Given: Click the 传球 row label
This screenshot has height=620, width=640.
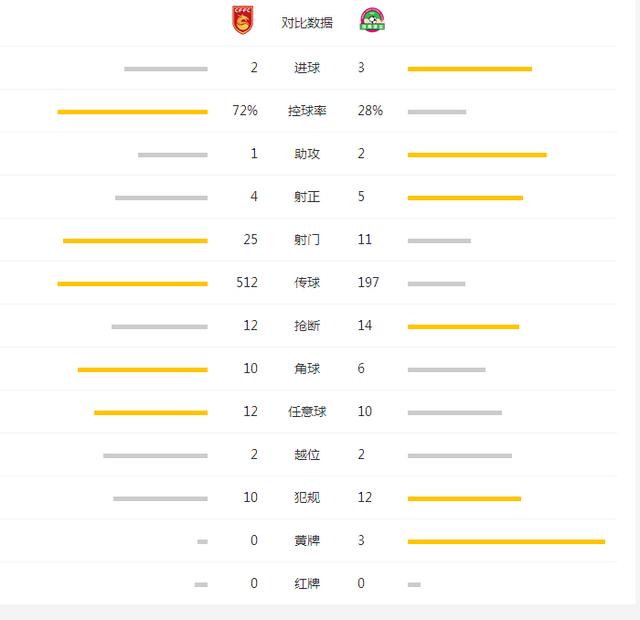Looking at the screenshot, I should (x=307, y=282).
